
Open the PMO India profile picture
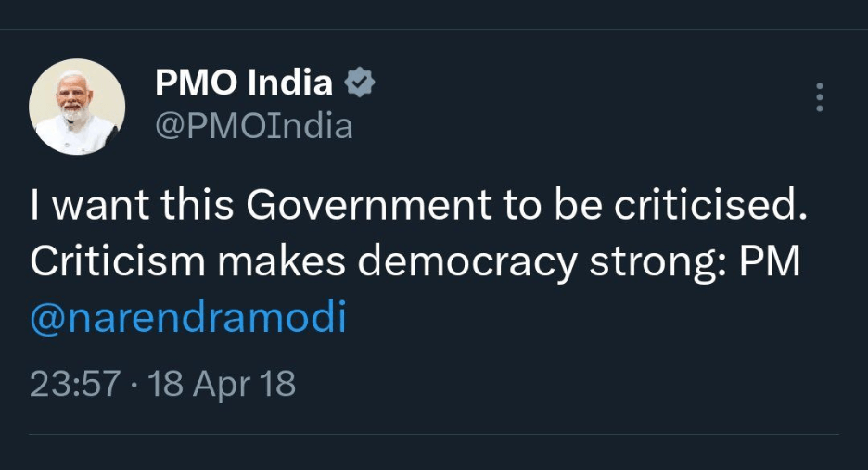77,107
